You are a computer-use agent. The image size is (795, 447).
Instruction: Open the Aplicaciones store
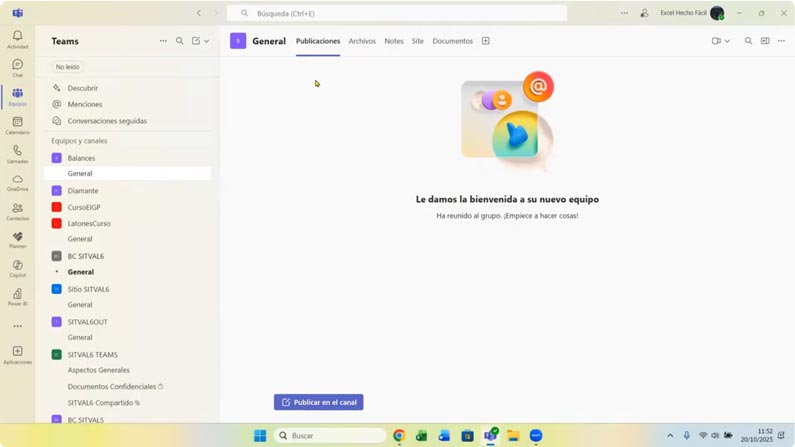(17, 355)
